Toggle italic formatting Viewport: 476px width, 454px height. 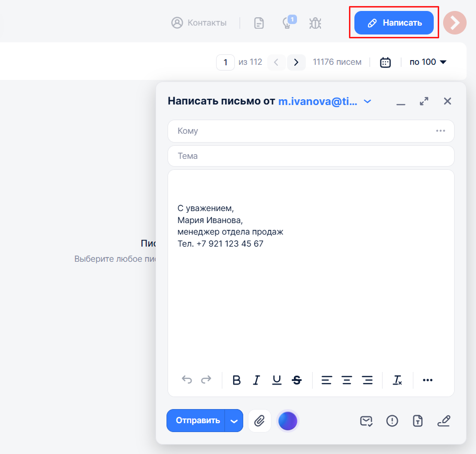256,380
